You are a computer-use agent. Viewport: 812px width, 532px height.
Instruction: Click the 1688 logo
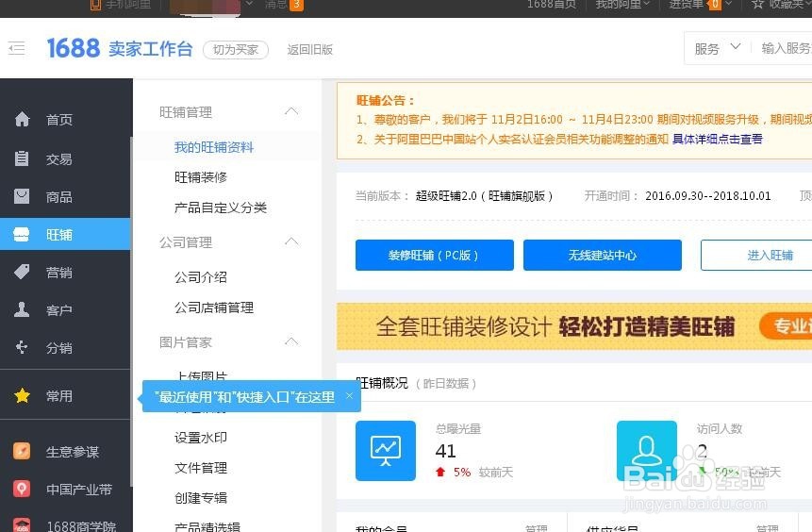(73, 48)
